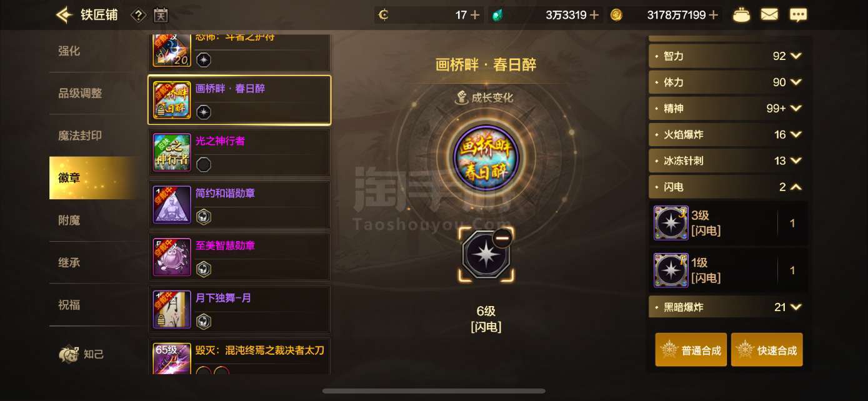This screenshot has height=401, width=868.
Task: Remove the 6级 闪电 emblem with the minus icon
Action: click(502, 238)
